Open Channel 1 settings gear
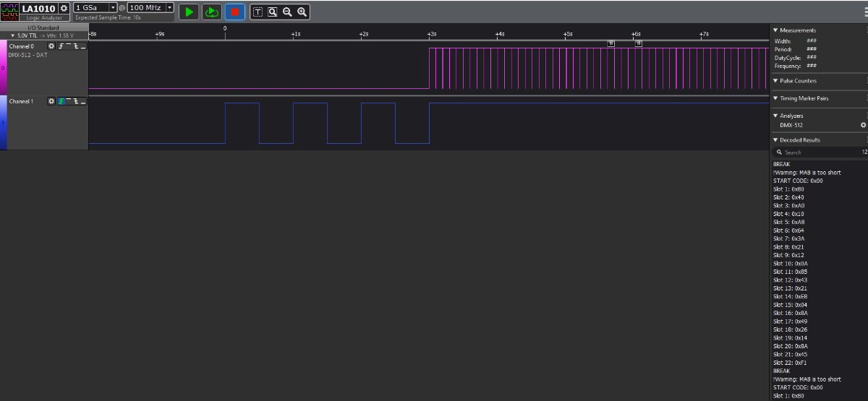 click(51, 101)
